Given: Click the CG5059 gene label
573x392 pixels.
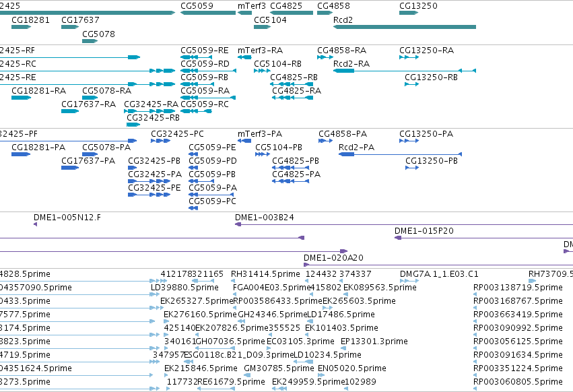Looking at the screenshot, I should pos(197,6).
